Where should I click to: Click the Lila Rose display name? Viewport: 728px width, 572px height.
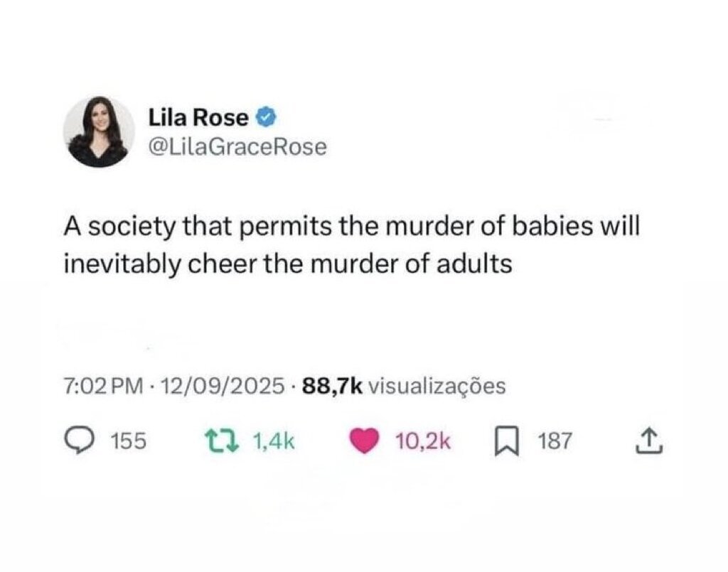click(198, 117)
